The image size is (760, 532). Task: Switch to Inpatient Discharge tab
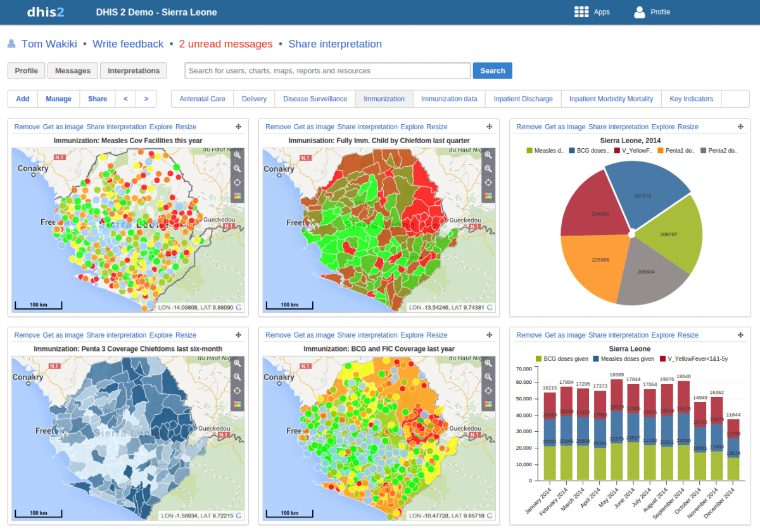pos(523,99)
